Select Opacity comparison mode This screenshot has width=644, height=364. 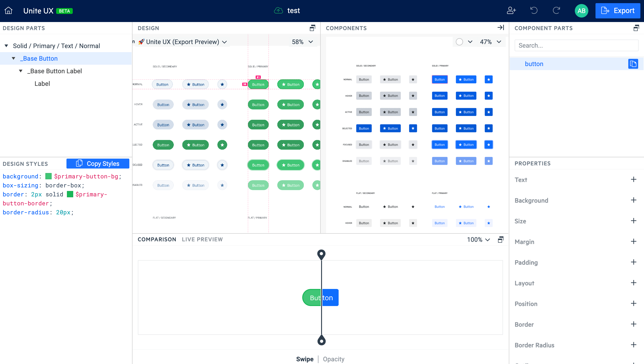click(334, 359)
